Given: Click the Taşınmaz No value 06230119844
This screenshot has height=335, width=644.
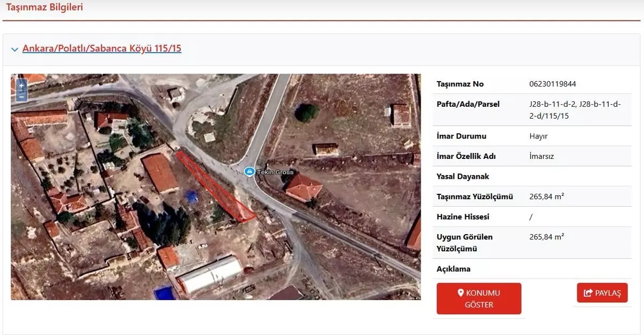Looking at the screenshot, I should [553, 84].
